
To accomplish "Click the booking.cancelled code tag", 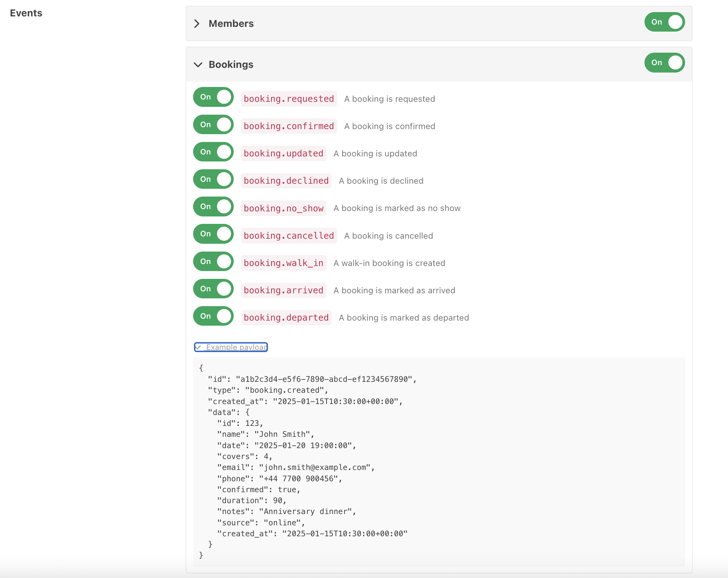I will pos(289,236).
